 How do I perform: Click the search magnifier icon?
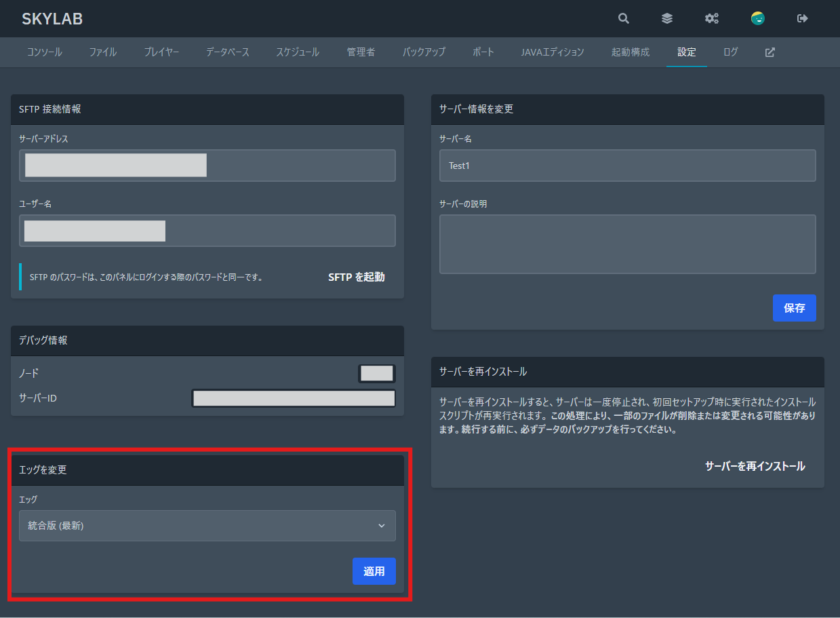[x=624, y=19]
